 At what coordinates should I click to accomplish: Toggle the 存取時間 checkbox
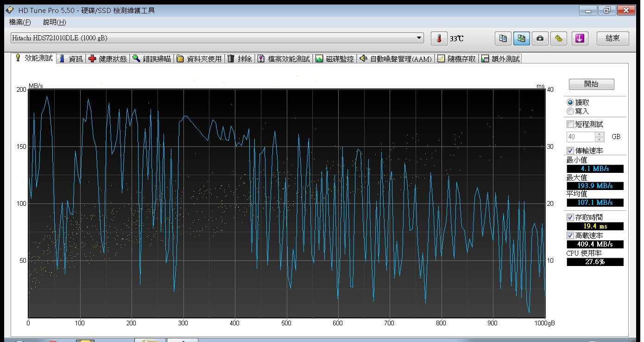coord(570,217)
